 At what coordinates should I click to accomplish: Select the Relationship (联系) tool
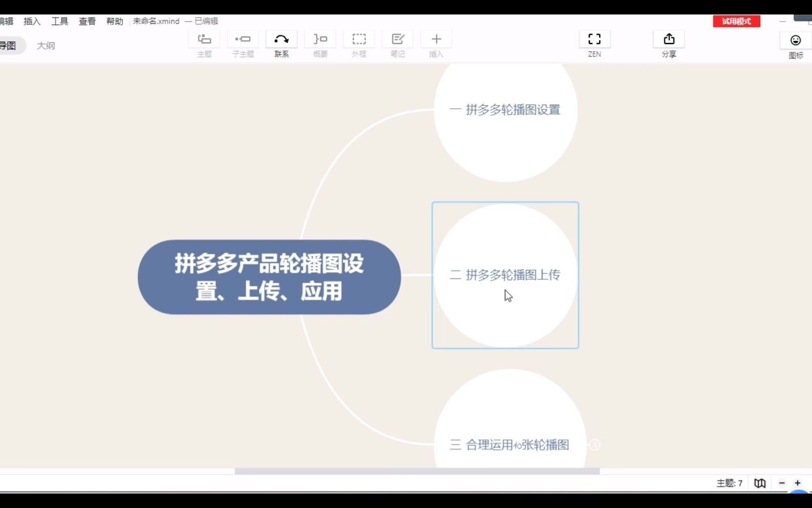[281, 39]
